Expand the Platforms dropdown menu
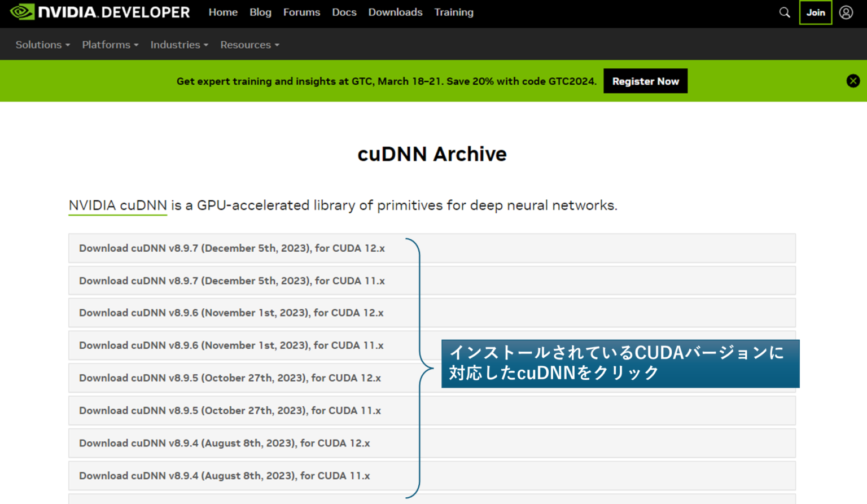Screen dimensions: 867x504 tap(110, 45)
